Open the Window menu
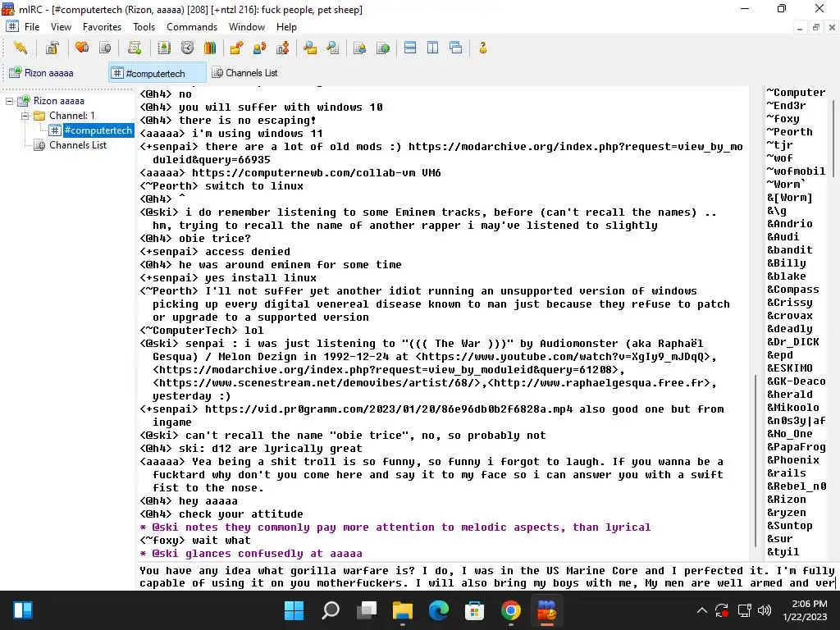This screenshot has width=840, height=630. [x=246, y=27]
